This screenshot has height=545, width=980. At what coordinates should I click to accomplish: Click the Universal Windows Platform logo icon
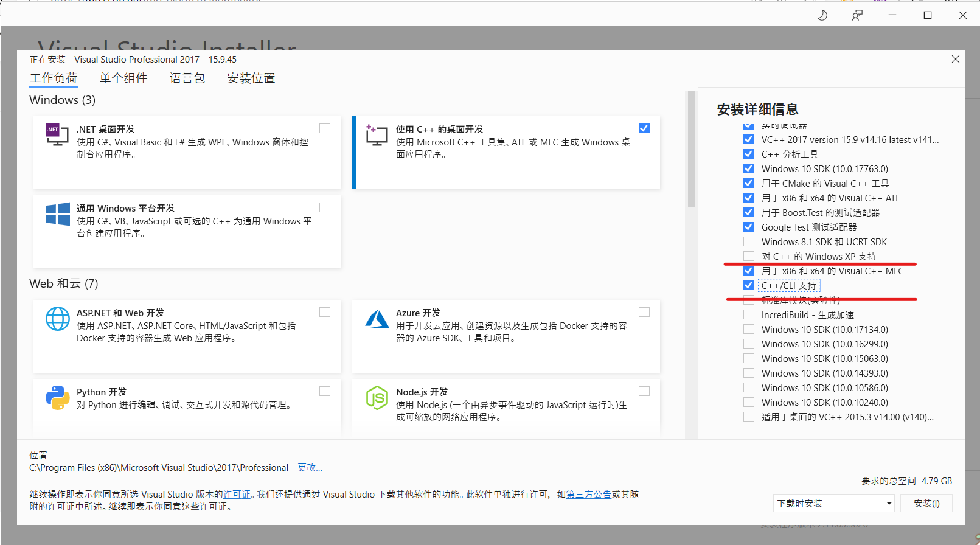click(x=58, y=214)
